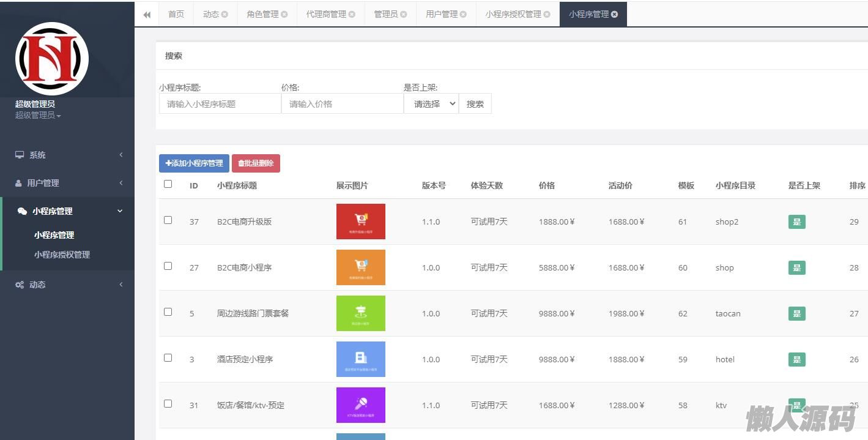Close the 用户管理 tab with the x icon
Image resolution: width=868 pixels, height=440 pixels.
pos(463,15)
